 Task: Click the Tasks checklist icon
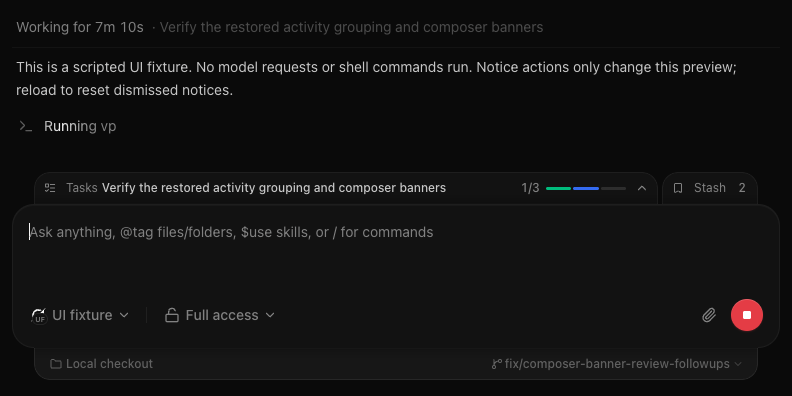50,188
